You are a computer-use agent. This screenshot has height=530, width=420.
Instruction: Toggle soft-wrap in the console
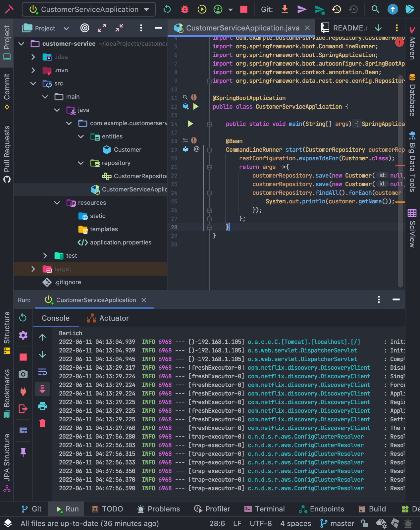coord(42,372)
